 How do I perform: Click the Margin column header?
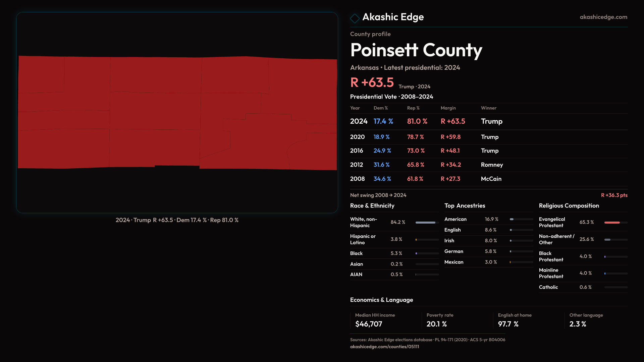point(448,108)
